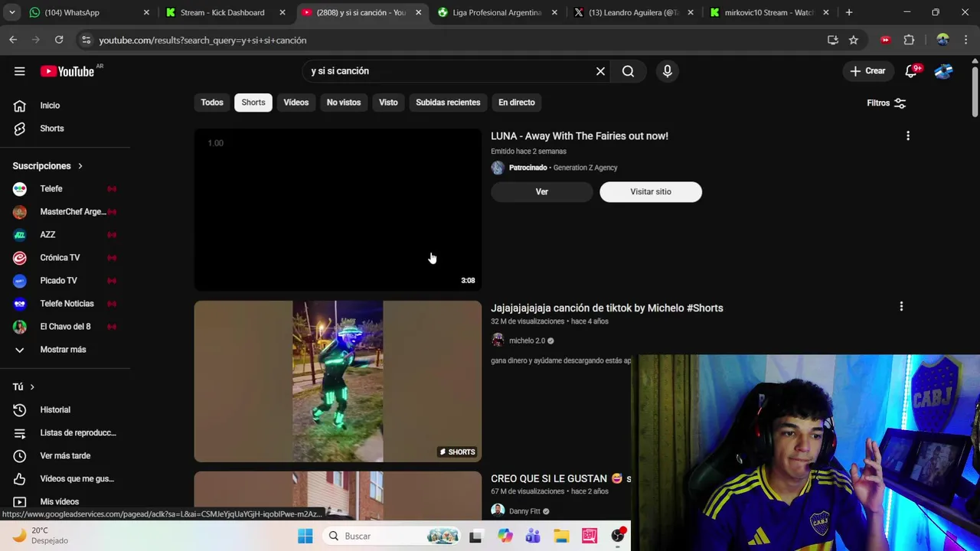Expand the Suscripciones section

[47, 166]
